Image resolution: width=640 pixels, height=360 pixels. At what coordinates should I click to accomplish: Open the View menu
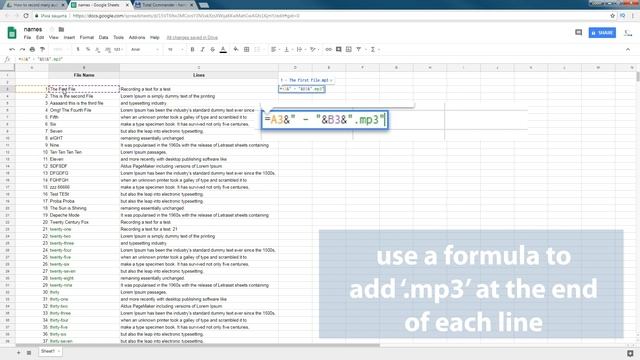point(54,38)
